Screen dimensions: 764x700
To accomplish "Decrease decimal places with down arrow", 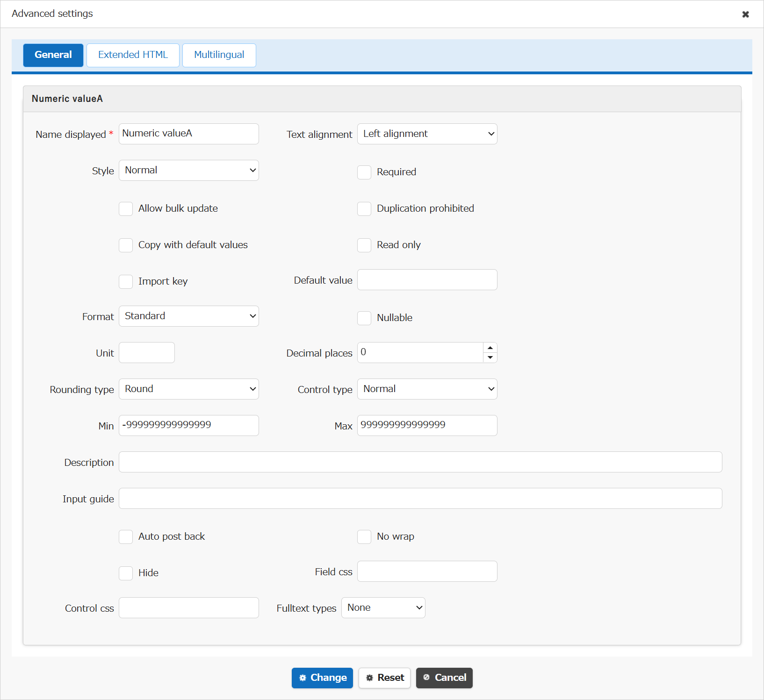I will click(x=490, y=357).
